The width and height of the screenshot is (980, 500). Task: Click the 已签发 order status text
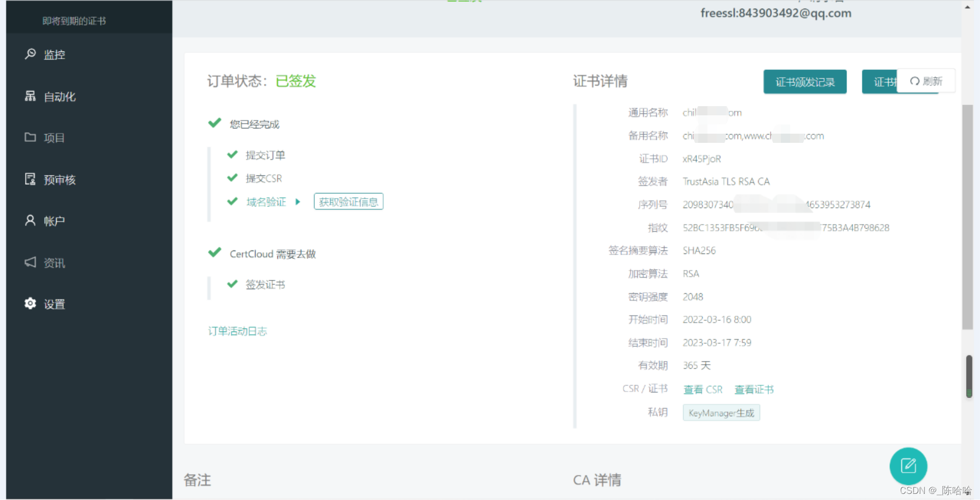(296, 81)
